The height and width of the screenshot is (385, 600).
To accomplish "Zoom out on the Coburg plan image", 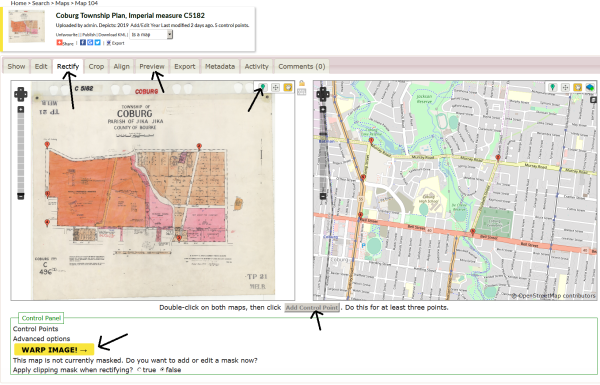I will point(21,196).
